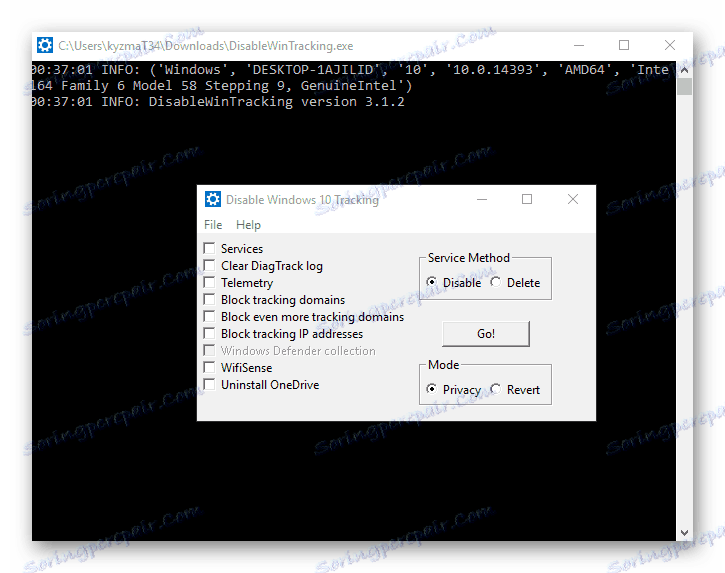Image resolution: width=725 pixels, height=573 pixels.
Task: Close the DisableWinTracking.exe console window
Action: coord(670,45)
